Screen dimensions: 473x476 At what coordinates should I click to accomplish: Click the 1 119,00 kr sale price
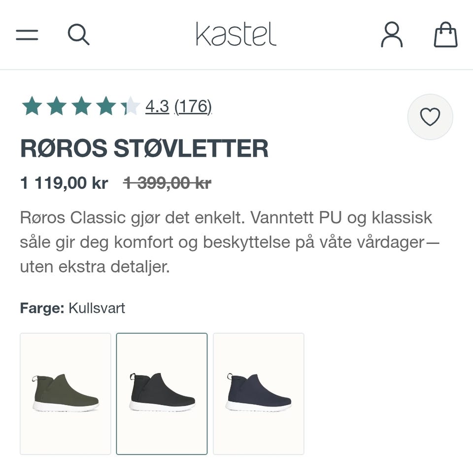[64, 183]
